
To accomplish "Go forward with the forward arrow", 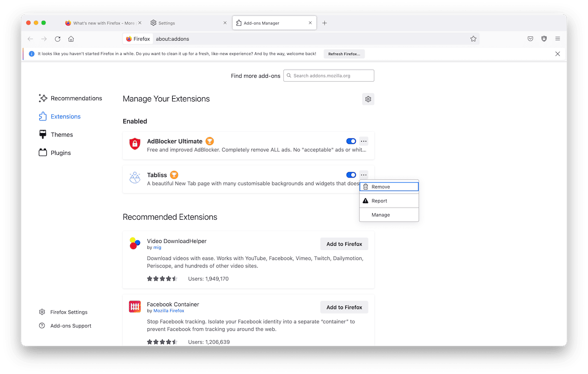I will coord(44,39).
